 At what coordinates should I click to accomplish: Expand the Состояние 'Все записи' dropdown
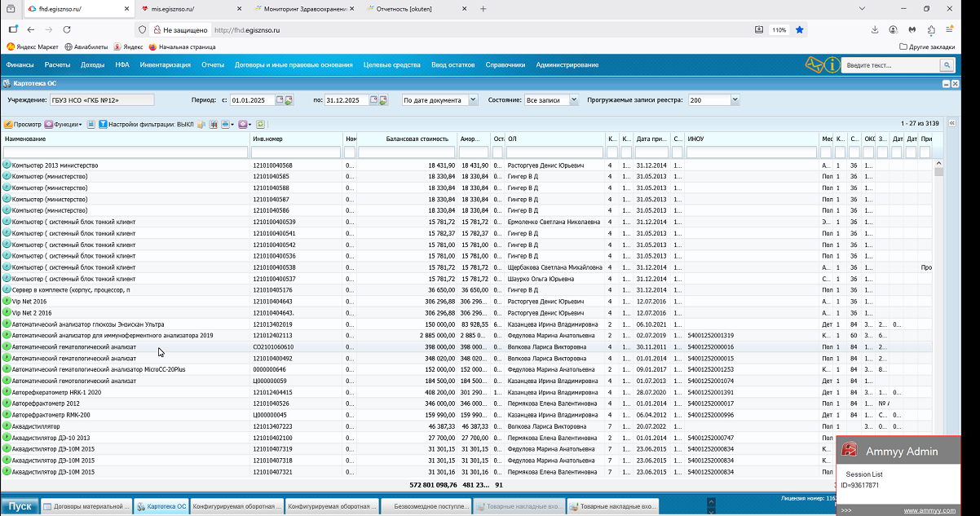[x=573, y=100]
